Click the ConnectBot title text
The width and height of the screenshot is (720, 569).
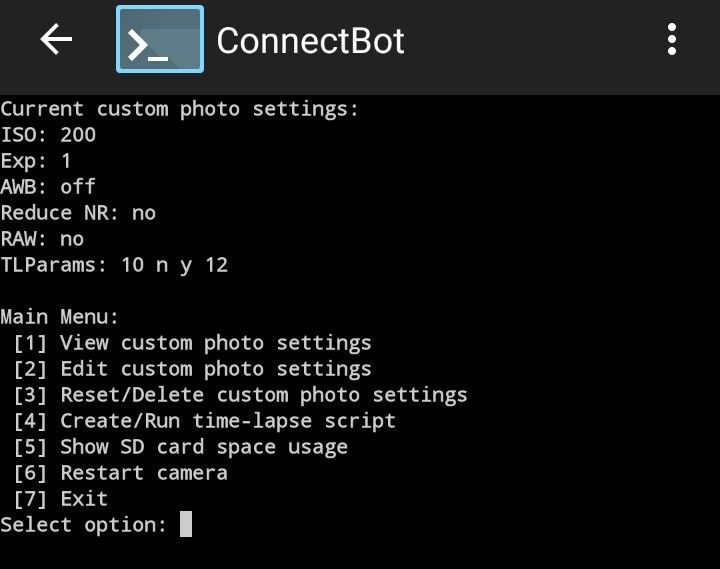coord(310,41)
